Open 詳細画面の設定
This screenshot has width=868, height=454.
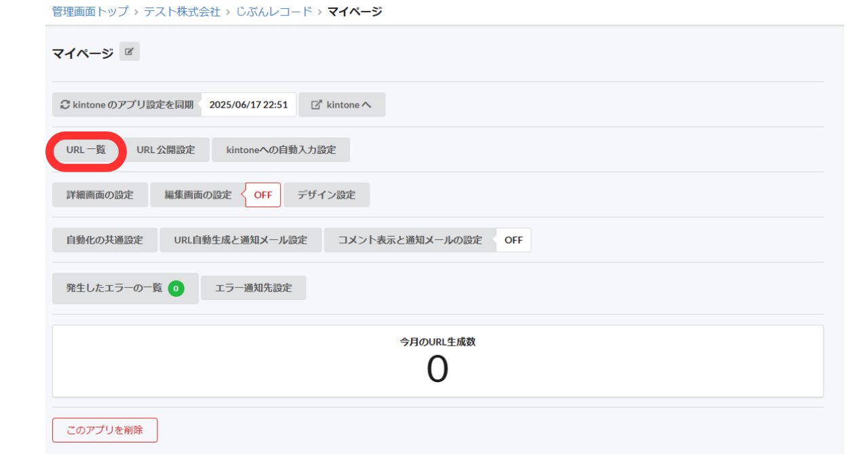(100, 195)
